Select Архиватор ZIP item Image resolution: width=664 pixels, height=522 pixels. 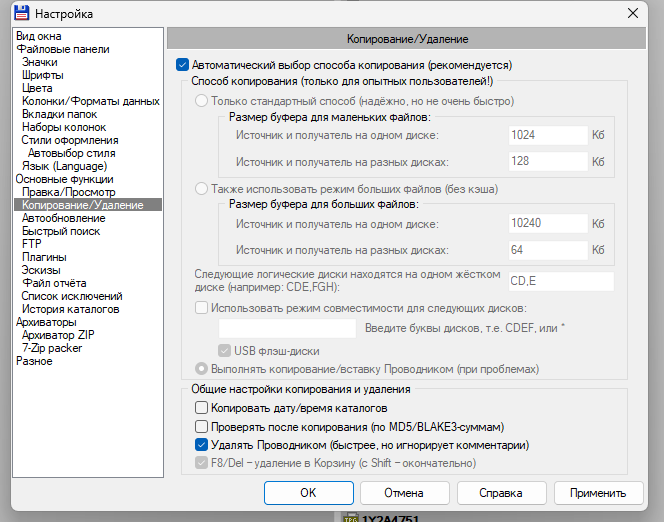58,335
